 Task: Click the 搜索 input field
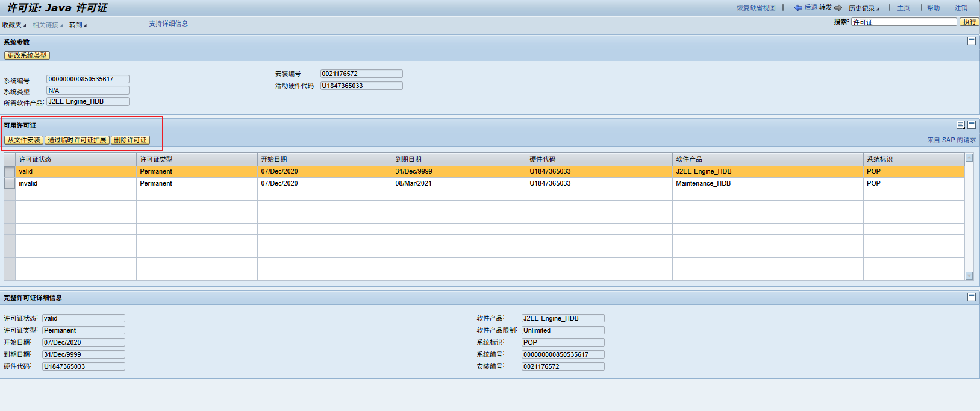coord(904,22)
